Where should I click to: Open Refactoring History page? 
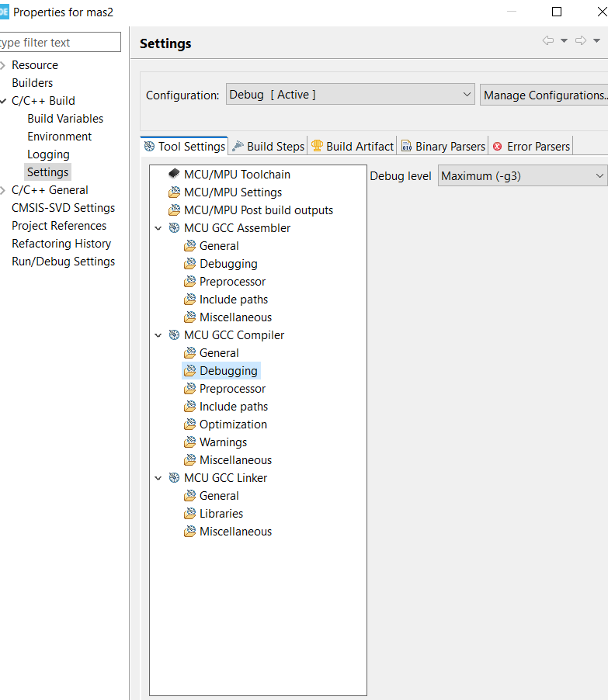pyautogui.click(x=61, y=244)
